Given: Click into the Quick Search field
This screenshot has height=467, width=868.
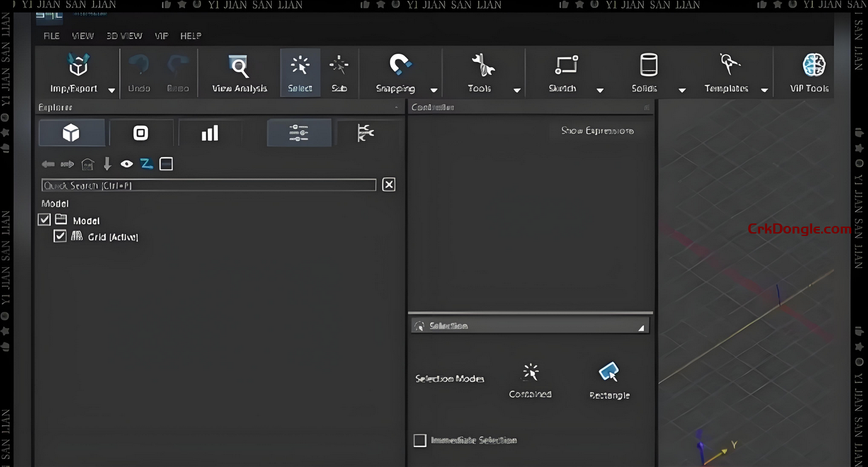Looking at the screenshot, I should pos(208,185).
